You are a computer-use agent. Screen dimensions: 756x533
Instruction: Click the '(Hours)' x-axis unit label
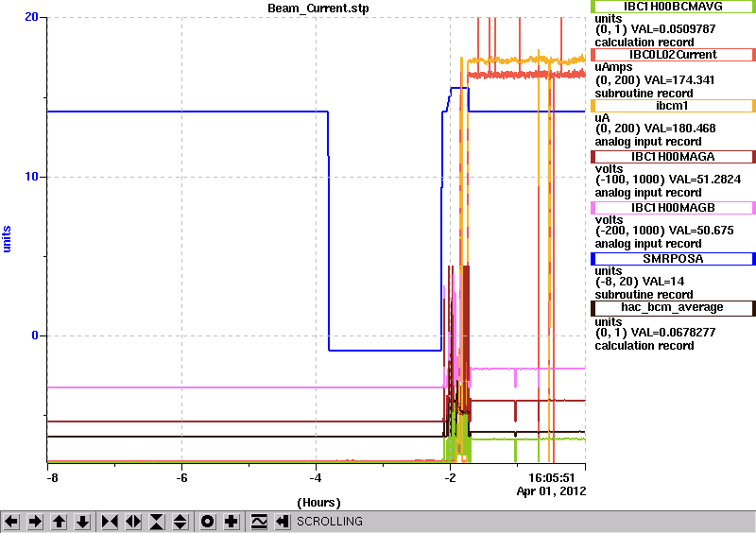pyautogui.click(x=318, y=503)
